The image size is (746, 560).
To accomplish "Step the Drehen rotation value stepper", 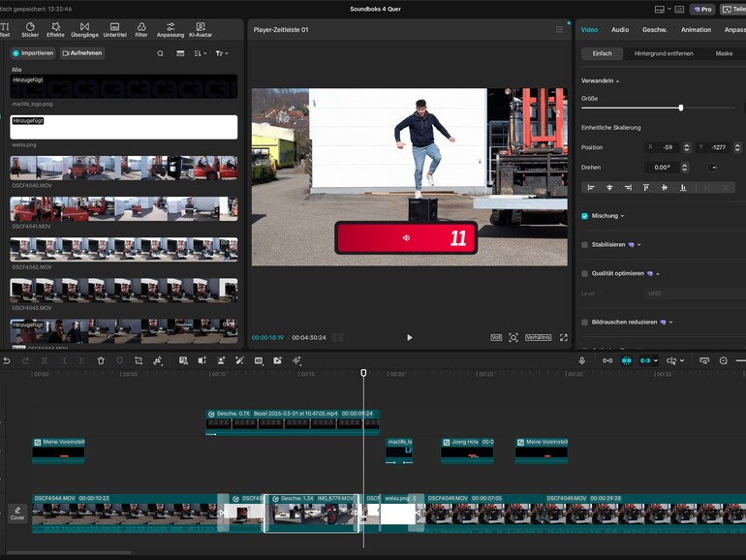I will coord(684,168).
